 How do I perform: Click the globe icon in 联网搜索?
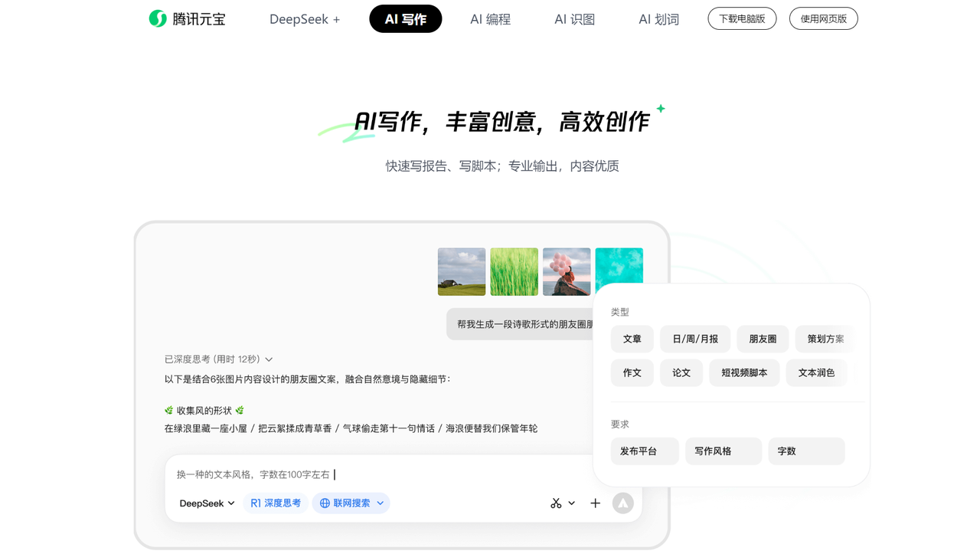tap(325, 503)
